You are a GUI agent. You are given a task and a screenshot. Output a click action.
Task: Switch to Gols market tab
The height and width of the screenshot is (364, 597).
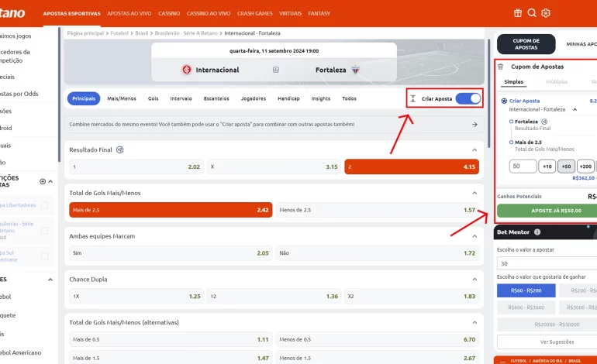point(153,99)
